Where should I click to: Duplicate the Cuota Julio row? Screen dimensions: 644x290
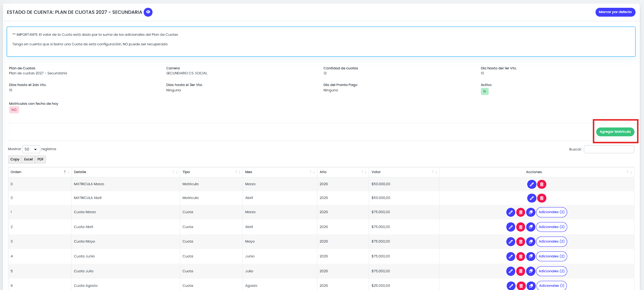tap(531, 271)
